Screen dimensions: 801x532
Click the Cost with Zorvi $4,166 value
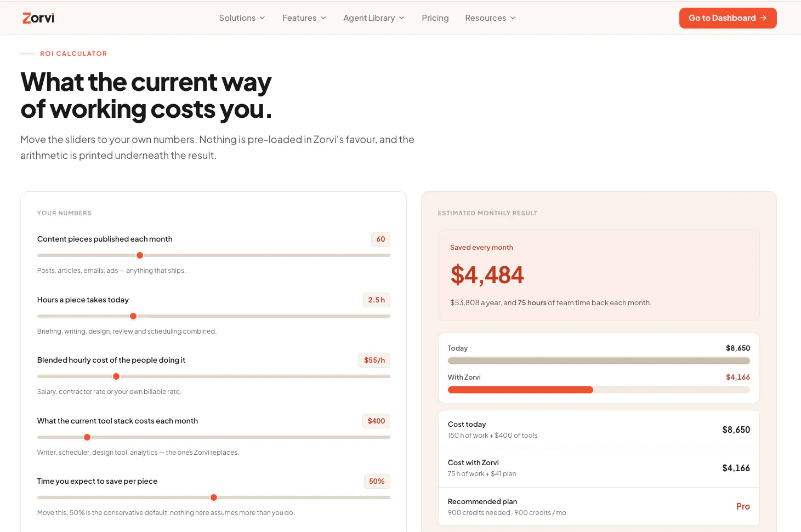[736, 468]
